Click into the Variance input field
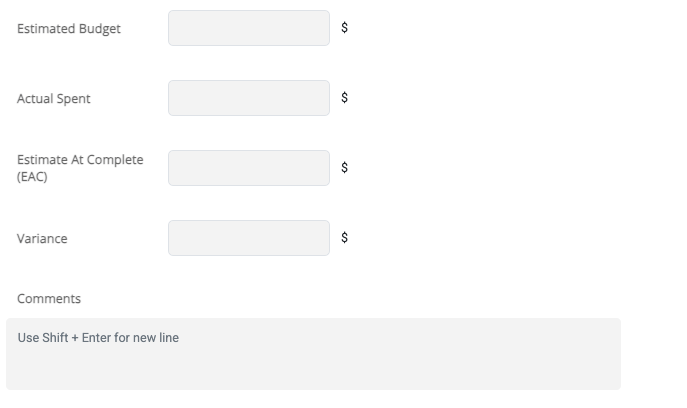Screen dimensions: 687x408 click(248, 238)
